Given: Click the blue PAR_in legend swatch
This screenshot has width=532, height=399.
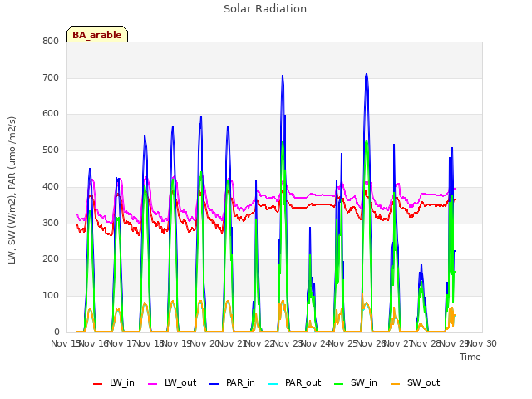Looking at the screenshot, I should coord(214,384).
